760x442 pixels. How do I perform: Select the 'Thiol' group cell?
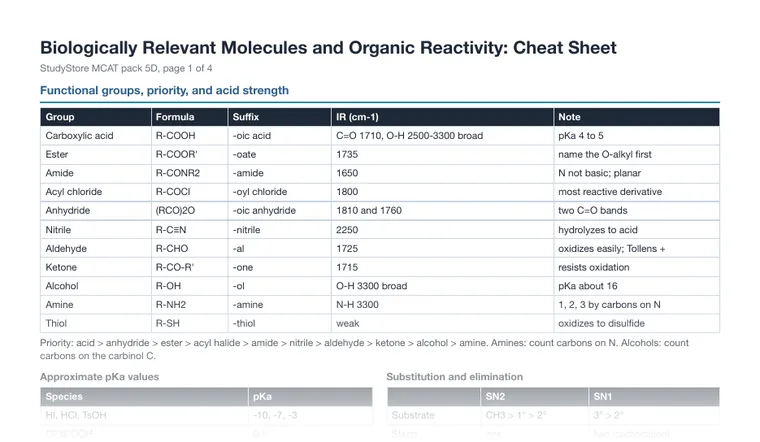point(95,323)
